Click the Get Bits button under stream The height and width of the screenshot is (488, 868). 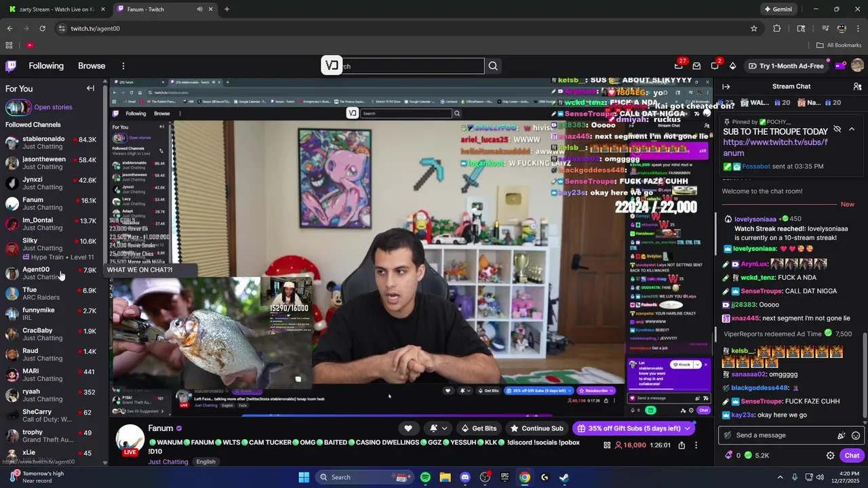click(x=479, y=428)
